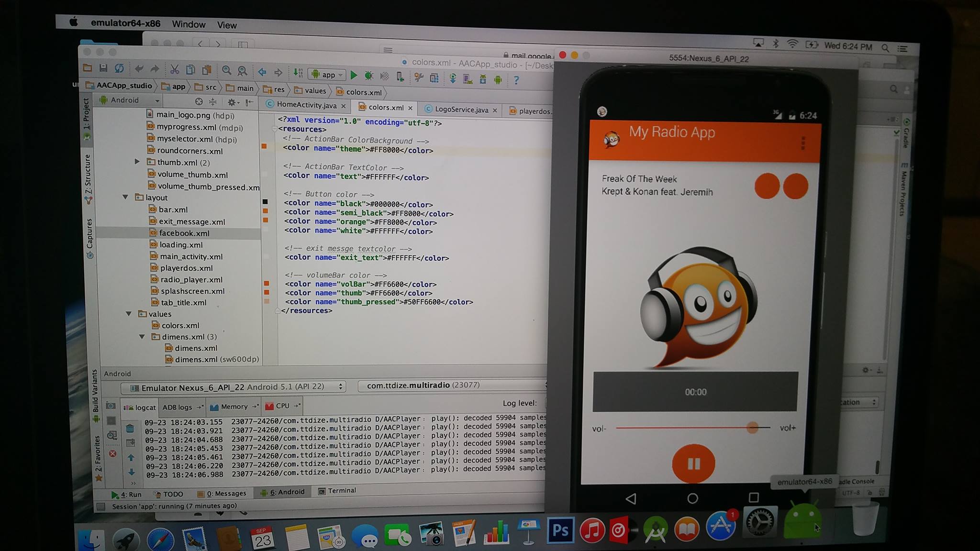
Task: Open the Find magnifier tool
Action: 226,71
